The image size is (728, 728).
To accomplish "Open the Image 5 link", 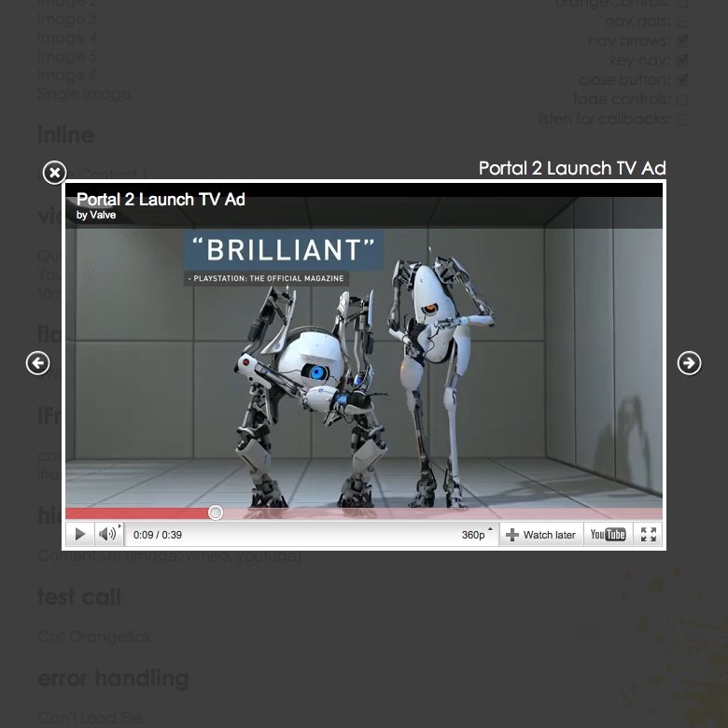I will (67, 56).
